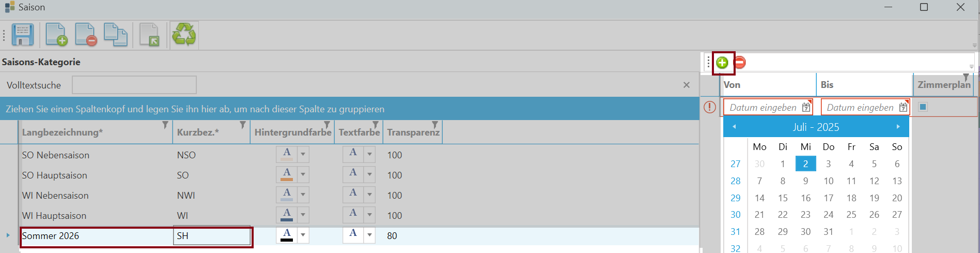The height and width of the screenshot is (253, 980).
Task: Add a date range with green plus
Action: 722,63
